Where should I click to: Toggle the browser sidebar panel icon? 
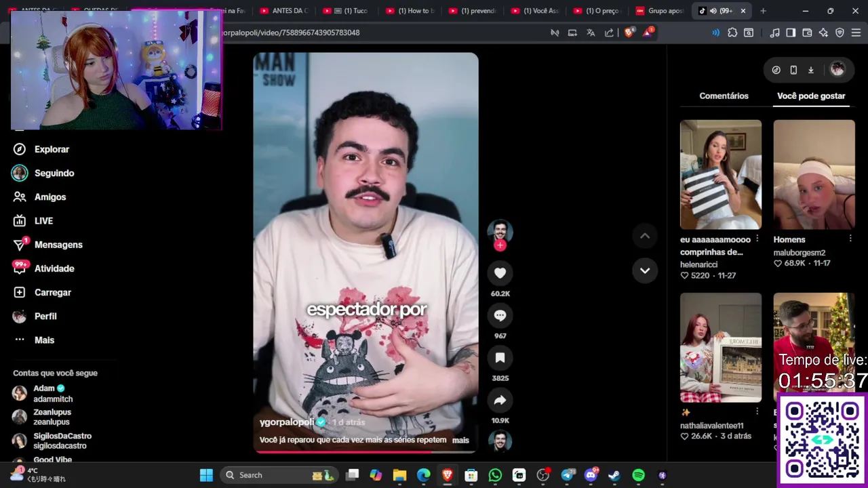point(791,33)
